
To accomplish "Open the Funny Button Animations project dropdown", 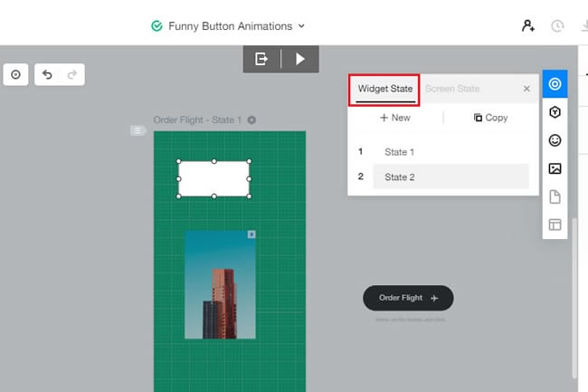I will point(301,26).
